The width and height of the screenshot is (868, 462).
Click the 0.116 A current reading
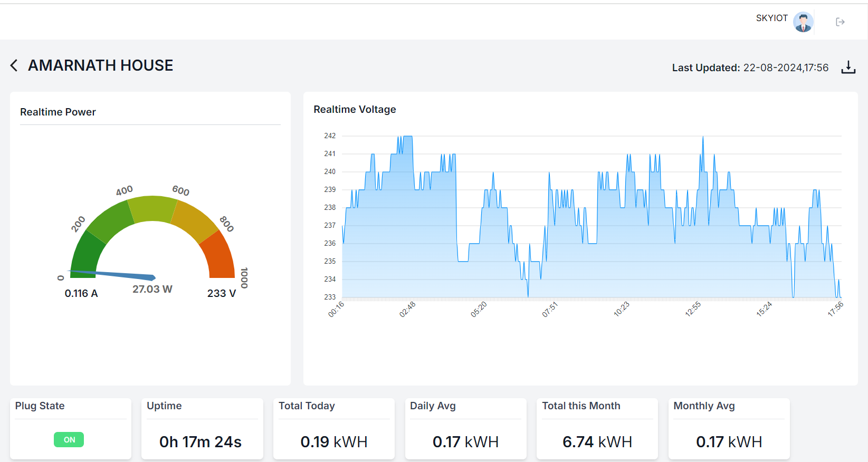click(x=81, y=293)
